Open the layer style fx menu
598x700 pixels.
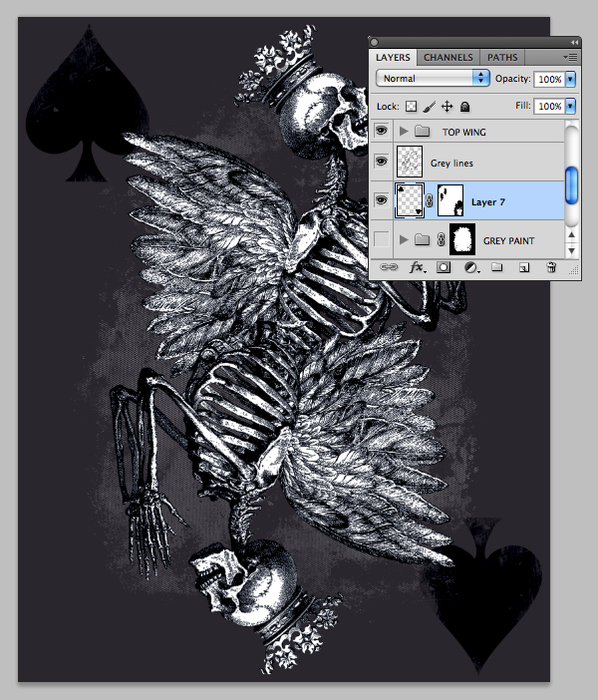[x=418, y=267]
